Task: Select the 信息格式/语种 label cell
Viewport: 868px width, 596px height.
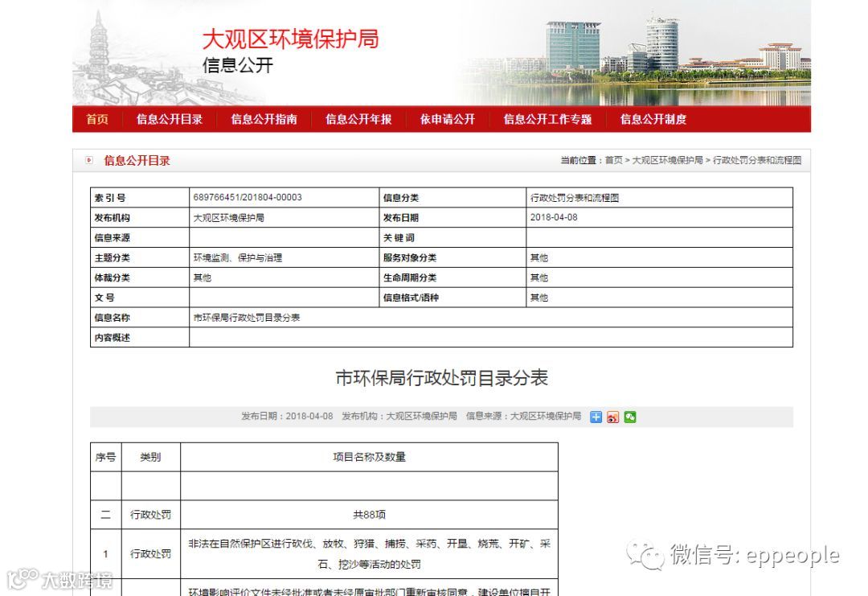Action: [452, 298]
